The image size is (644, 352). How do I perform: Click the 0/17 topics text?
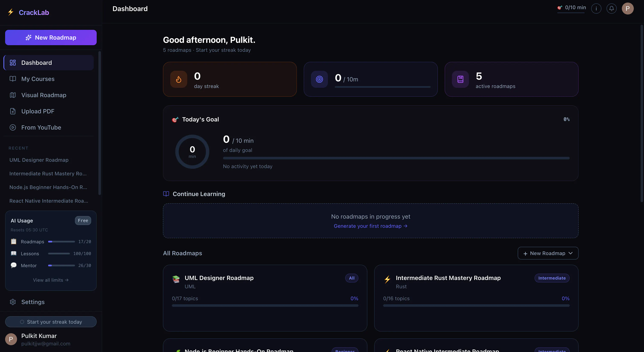coord(185,299)
